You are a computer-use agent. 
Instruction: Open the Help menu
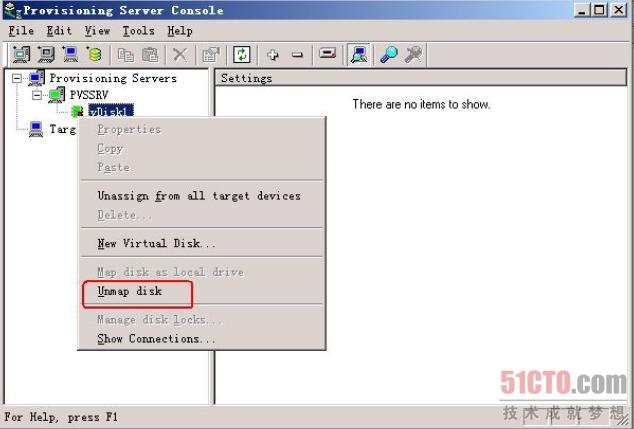pos(180,31)
